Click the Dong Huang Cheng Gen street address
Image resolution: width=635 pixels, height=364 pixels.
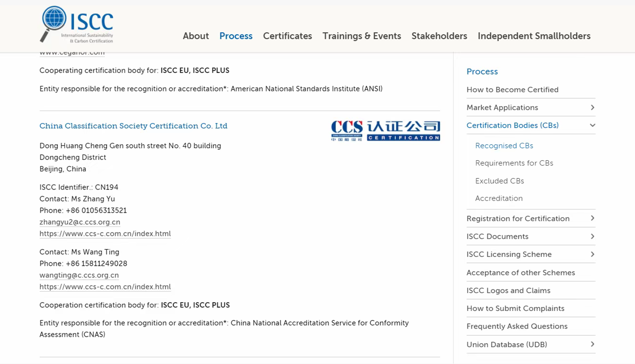[x=130, y=146]
